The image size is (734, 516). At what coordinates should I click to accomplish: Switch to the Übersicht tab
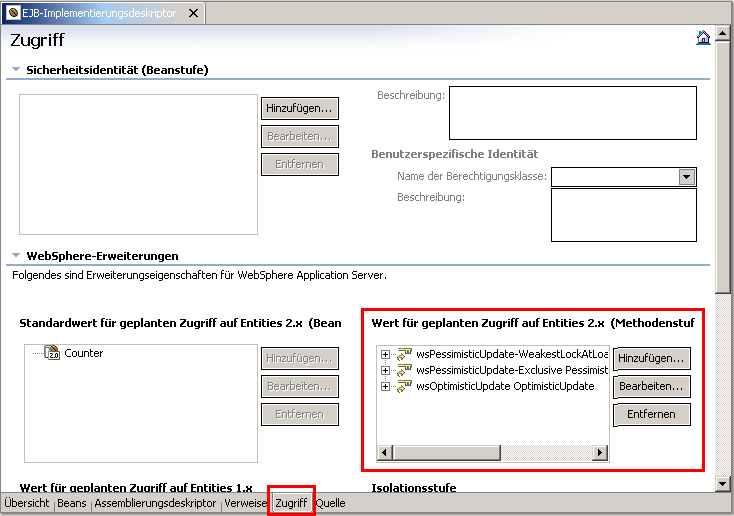click(x=27, y=503)
